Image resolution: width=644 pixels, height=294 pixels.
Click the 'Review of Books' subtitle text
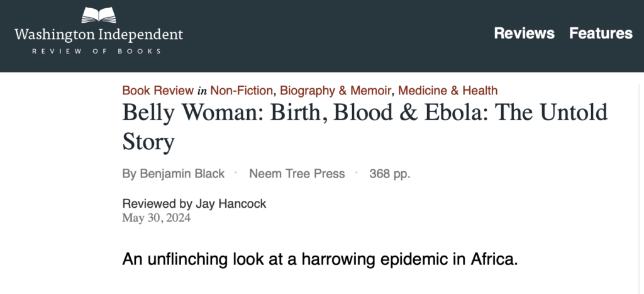(97, 52)
